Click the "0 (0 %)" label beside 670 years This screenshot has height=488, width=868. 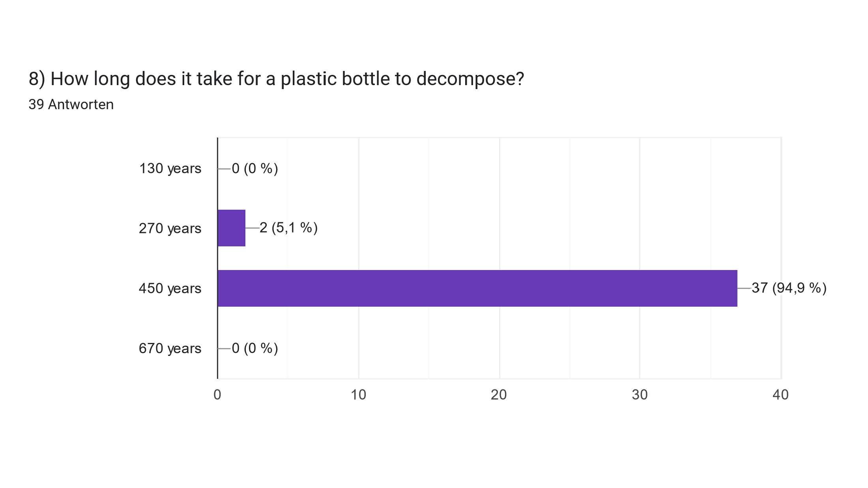(x=255, y=348)
